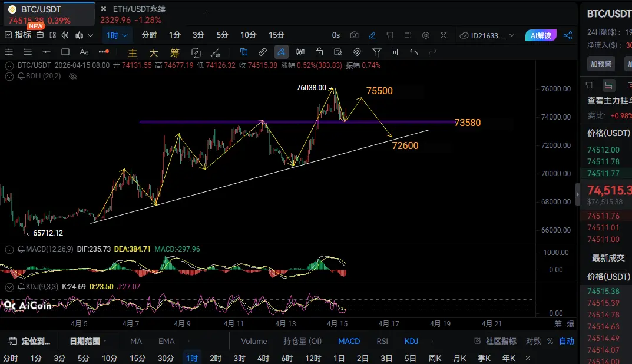Viewport: 632px width, 364px height.
Task: Toggle the 持仓量 (OI) indicator
Action: (302, 341)
